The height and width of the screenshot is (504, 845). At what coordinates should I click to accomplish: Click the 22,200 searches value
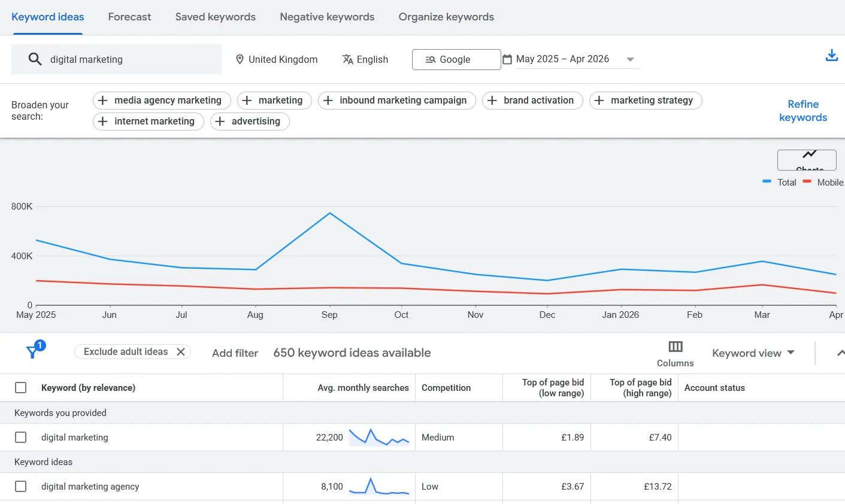coord(329,438)
